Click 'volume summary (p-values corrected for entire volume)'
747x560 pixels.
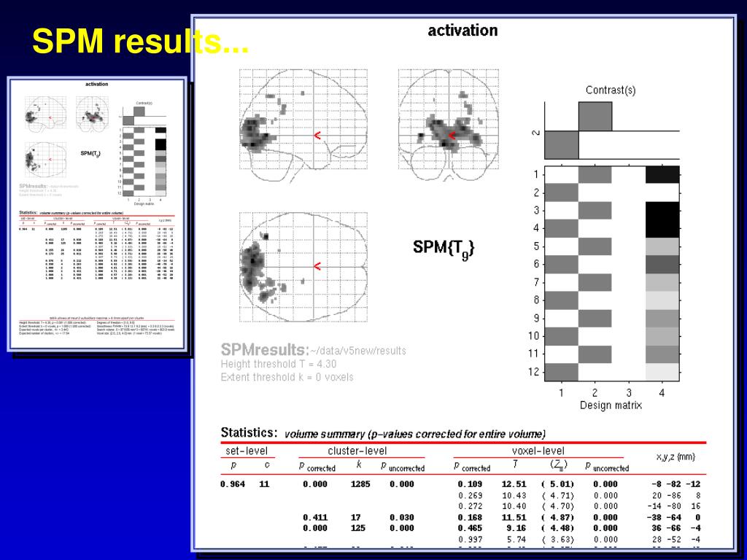415,435
